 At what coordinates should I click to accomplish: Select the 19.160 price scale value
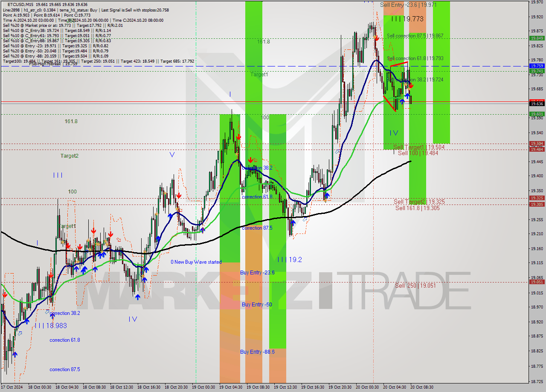(x=537, y=249)
